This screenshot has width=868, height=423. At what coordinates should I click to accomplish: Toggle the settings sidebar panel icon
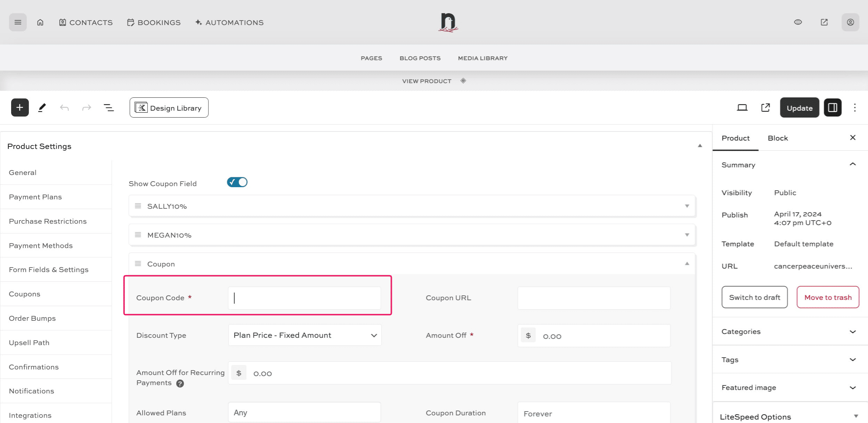pos(833,107)
